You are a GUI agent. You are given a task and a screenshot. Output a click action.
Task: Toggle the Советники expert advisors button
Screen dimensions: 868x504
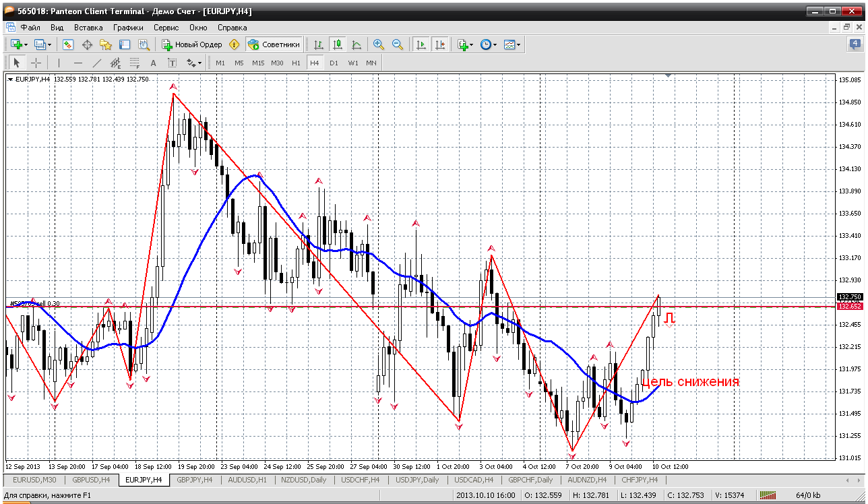pos(274,44)
